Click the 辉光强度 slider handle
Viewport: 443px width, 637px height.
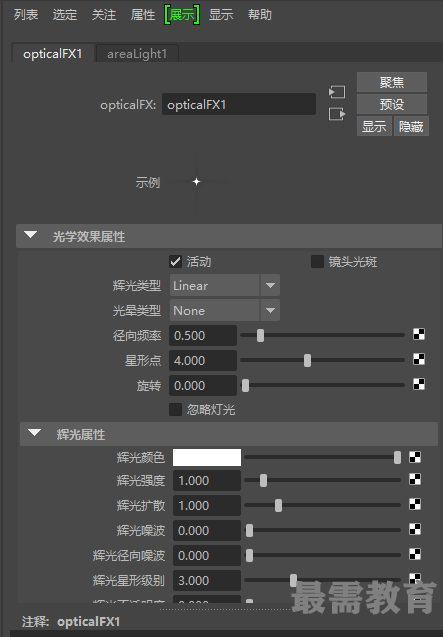click(263, 480)
